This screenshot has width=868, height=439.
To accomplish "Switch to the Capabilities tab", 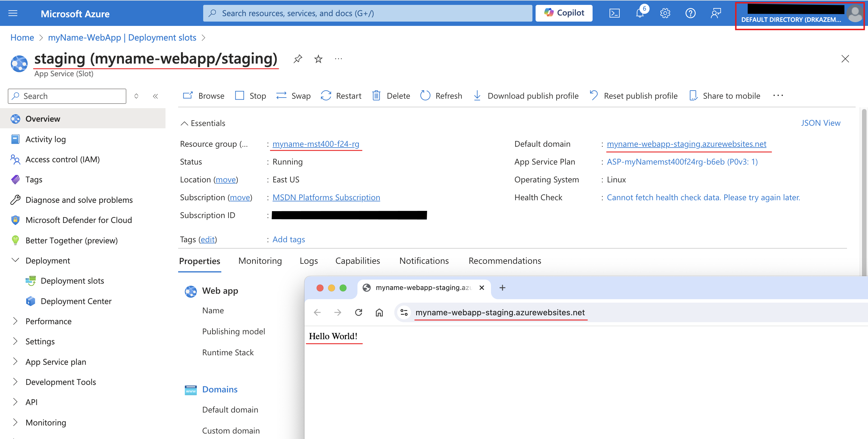I will coord(357,261).
